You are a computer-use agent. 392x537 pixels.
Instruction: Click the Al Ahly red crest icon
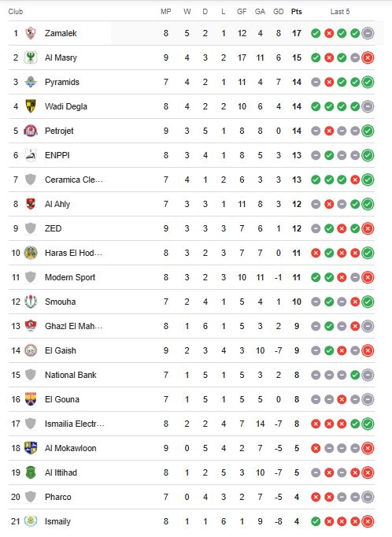coord(31,204)
